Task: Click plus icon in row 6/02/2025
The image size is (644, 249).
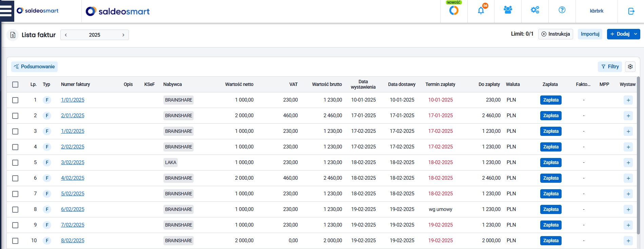Action: pyautogui.click(x=628, y=210)
